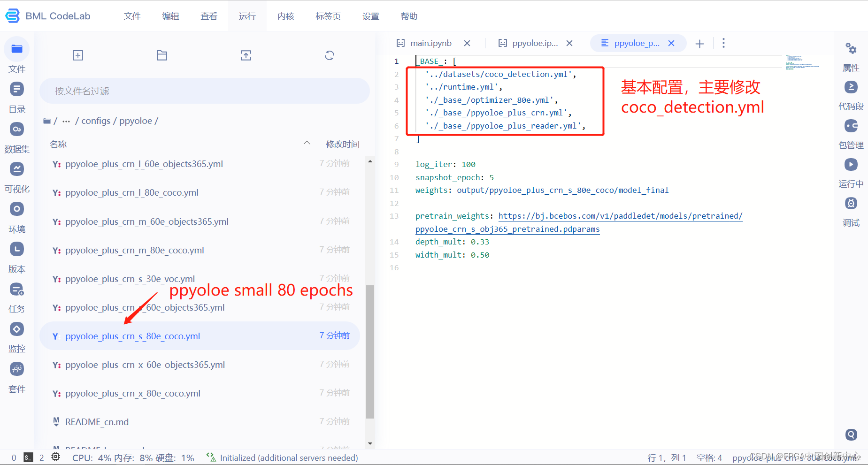Image resolution: width=868 pixels, height=465 pixels.
Task: Close the ppyoloe_p... yml tab
Action: coord(671,43)
